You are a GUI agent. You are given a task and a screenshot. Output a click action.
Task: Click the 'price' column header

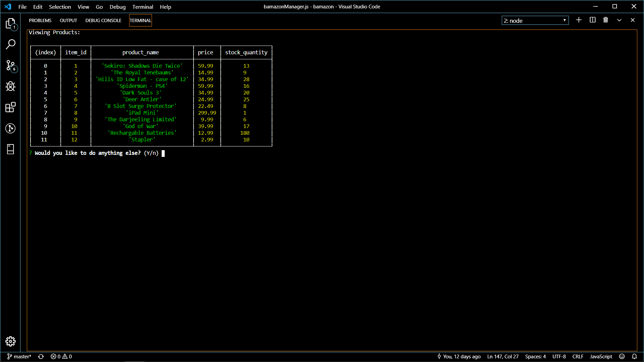point(206,53)
